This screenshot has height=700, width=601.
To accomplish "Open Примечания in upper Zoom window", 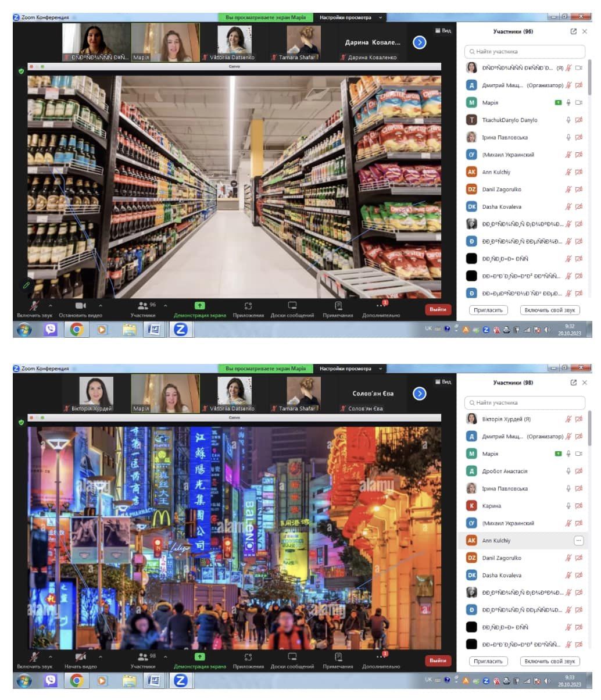I will tap(338, 309).
